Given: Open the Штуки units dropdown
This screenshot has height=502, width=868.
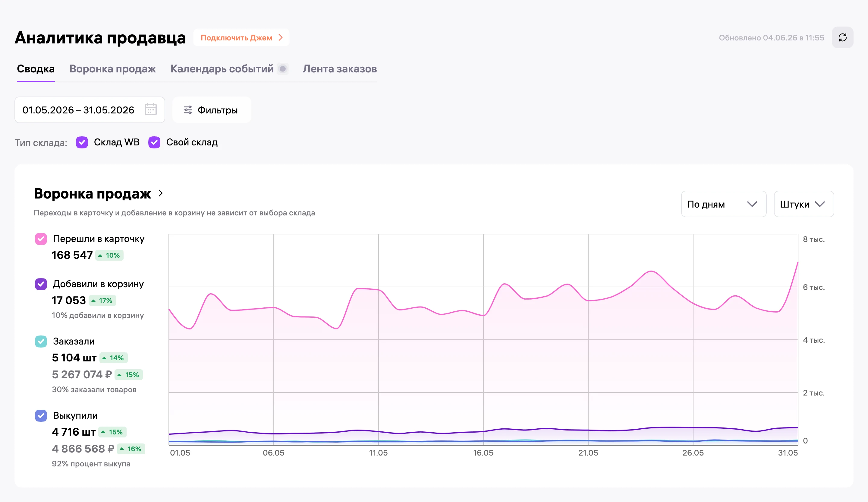Looking at the screenshot, I should coord(804,204).
